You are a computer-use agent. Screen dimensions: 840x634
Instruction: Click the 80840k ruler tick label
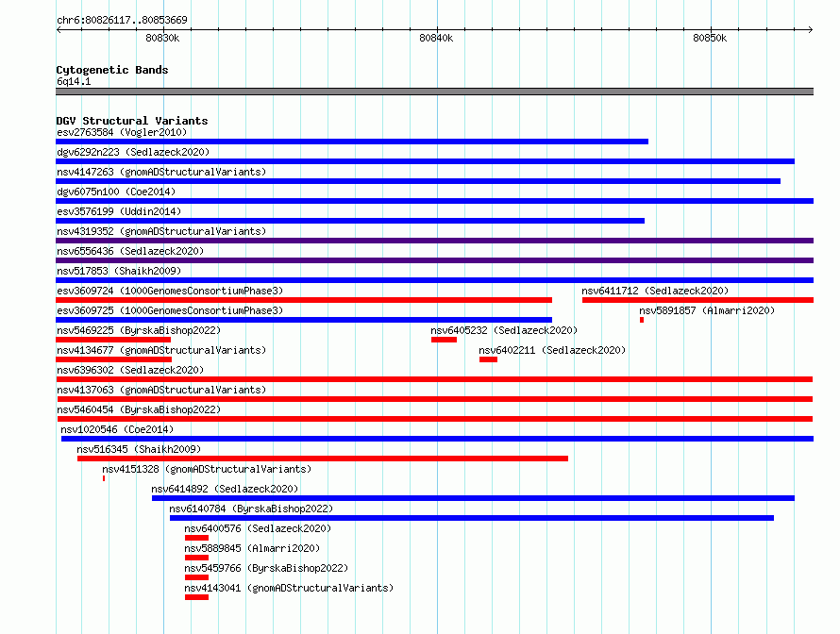tap(436, 39)
